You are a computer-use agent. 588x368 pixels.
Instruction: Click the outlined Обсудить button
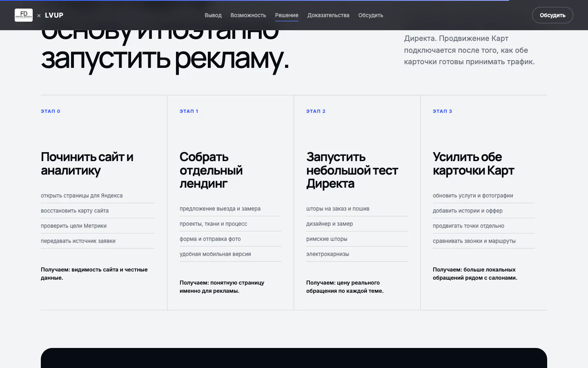[552, 15]
